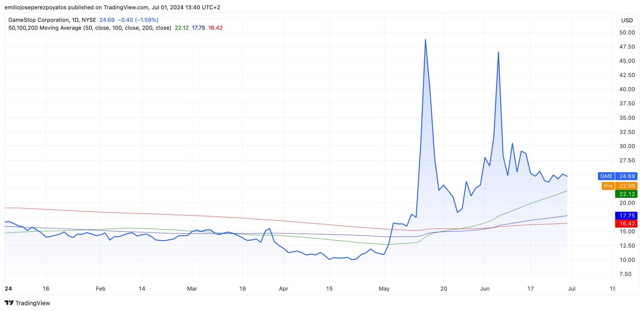Click the blue GME ticker tag

(x=606, y=176)
